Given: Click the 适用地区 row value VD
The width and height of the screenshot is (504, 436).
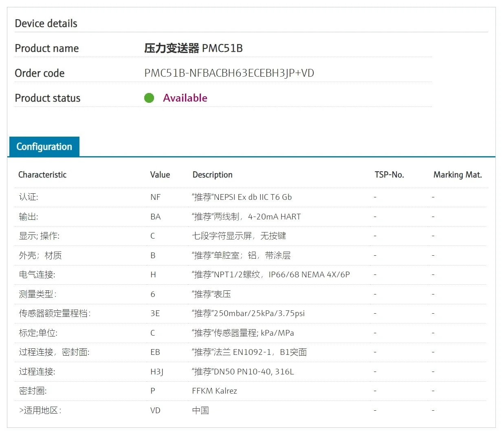Looking at the screenshot, I should point(155,410).
